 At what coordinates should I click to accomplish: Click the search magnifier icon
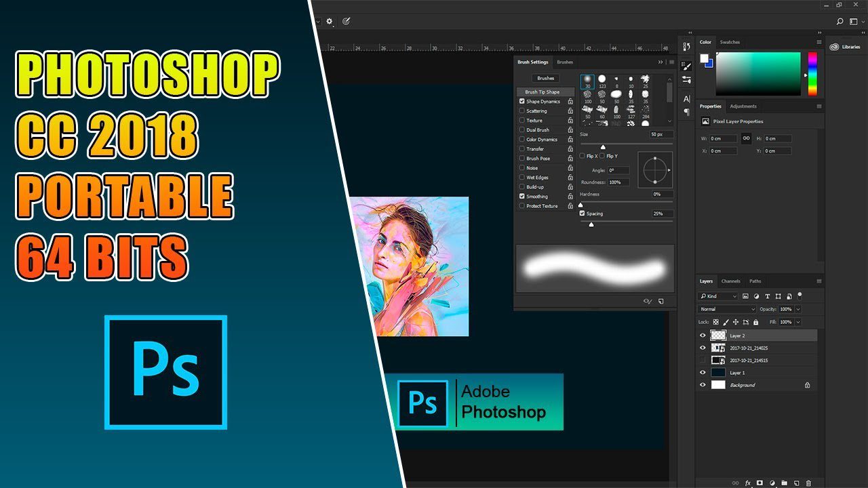(841, 22)
